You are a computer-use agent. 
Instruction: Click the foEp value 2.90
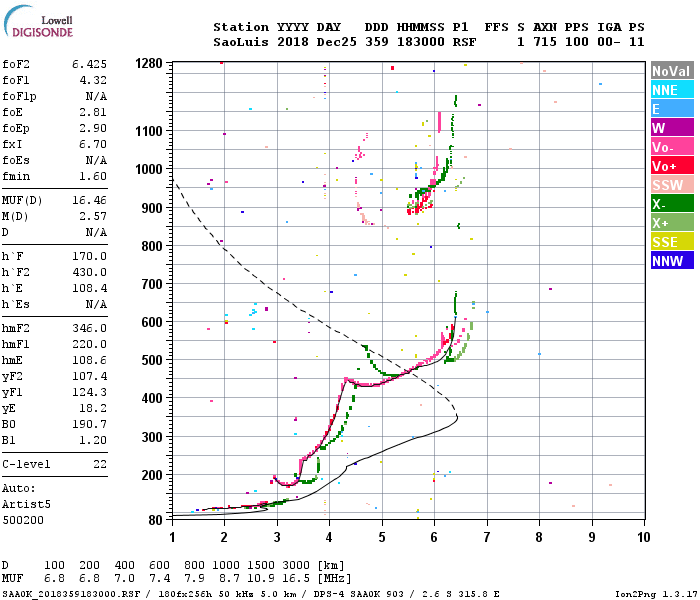[x=93, y=129]
